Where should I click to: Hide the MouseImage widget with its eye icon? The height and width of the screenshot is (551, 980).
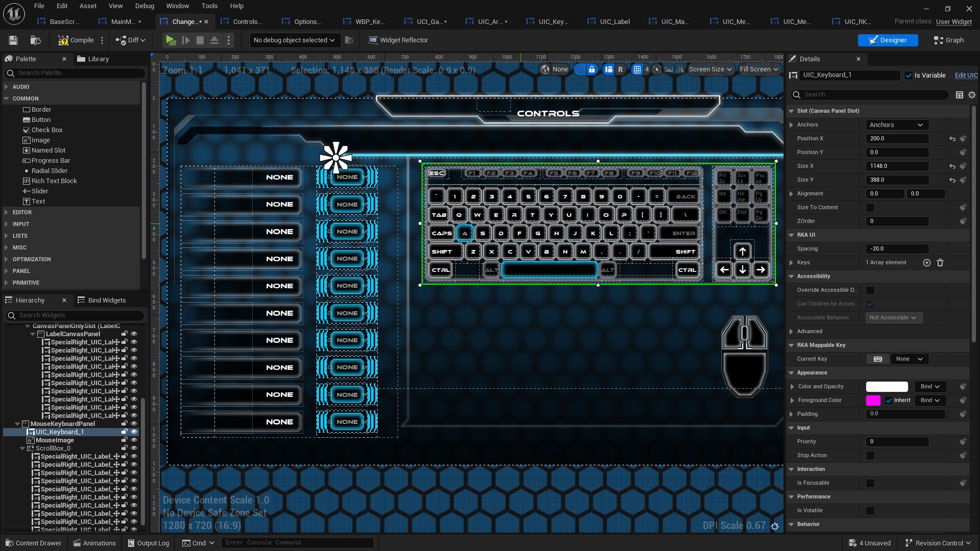pos(134,440)
